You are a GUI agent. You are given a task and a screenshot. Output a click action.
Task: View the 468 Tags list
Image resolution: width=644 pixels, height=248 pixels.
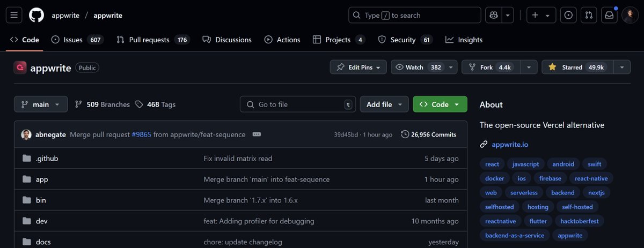156,104
